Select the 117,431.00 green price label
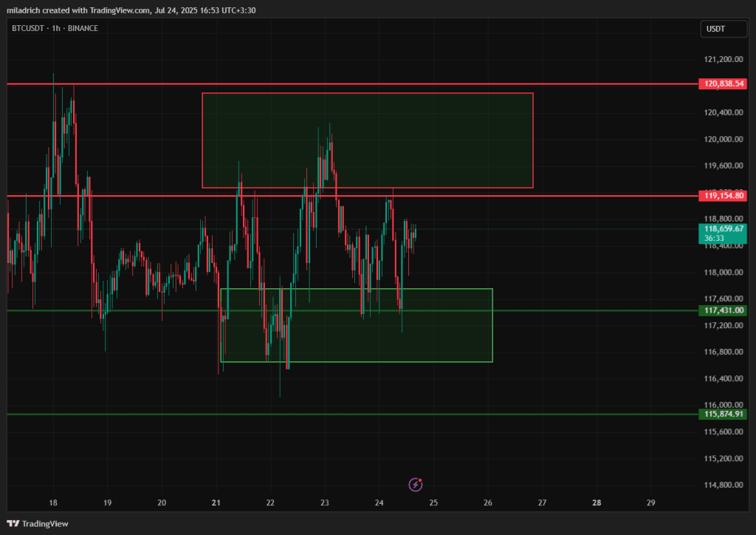 (x=724, y=310)
